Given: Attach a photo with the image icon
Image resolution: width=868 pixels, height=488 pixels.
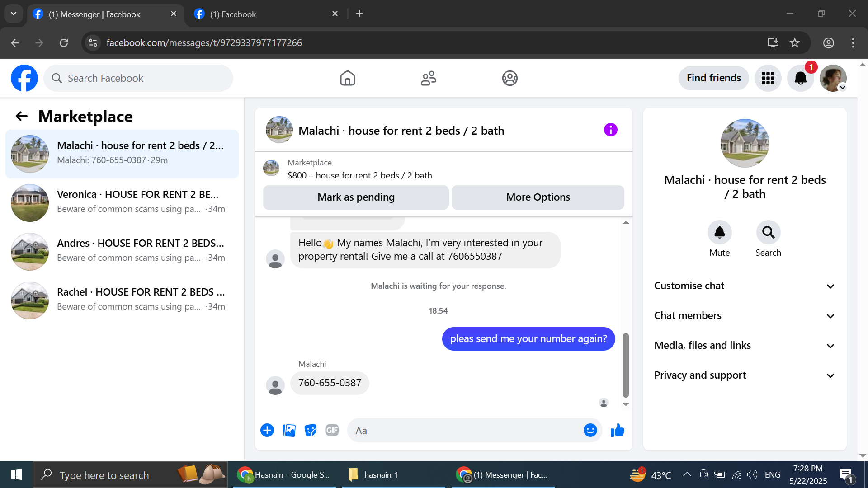Looking at the screenshot, I should click(x=289, y=430).
